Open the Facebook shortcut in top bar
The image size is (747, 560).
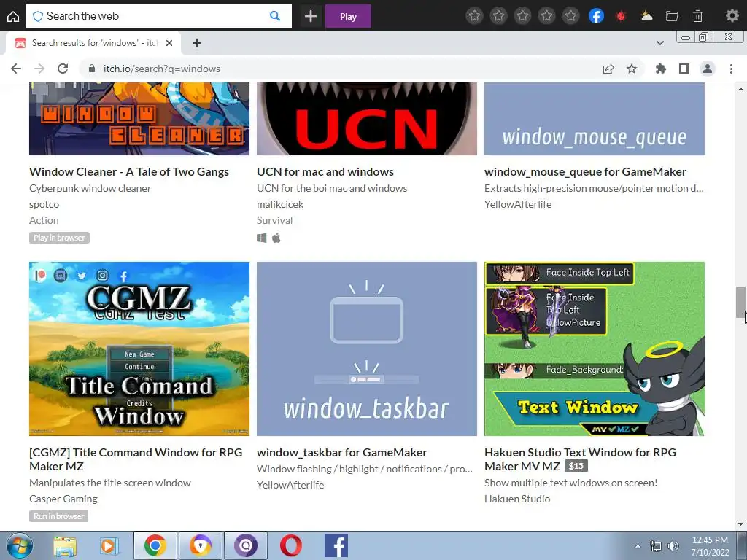click(x=596, y=16)
